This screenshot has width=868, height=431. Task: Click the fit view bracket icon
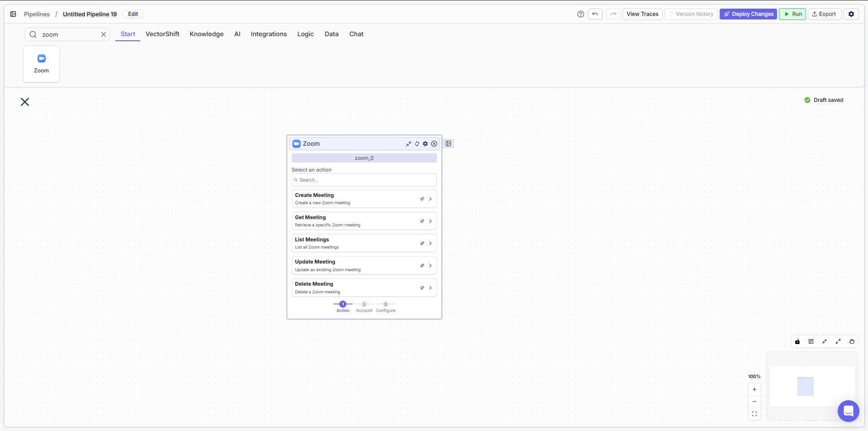pyautogui.click(x=754, y=414)
